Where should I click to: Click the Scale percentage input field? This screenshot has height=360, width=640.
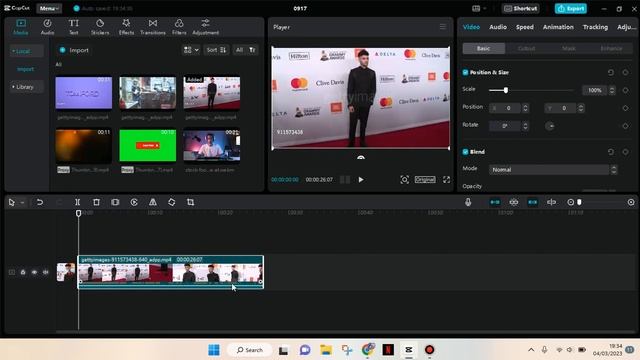tap(595, 90)
